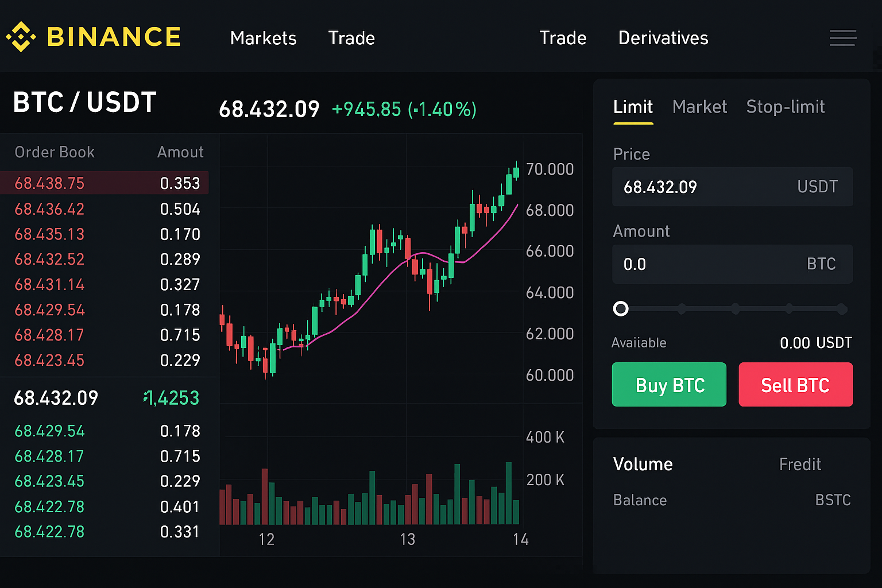
Task: Select sell order price 68.438.75
Action: (49, 183)
